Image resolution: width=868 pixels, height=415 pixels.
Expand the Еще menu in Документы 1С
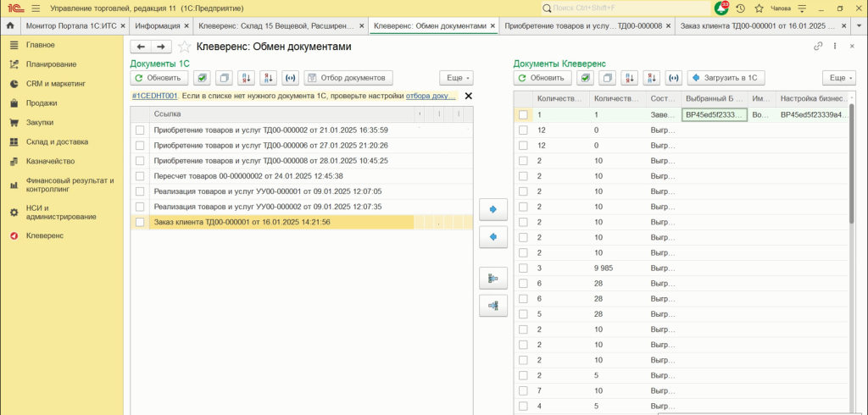click(x=456, y=78)
